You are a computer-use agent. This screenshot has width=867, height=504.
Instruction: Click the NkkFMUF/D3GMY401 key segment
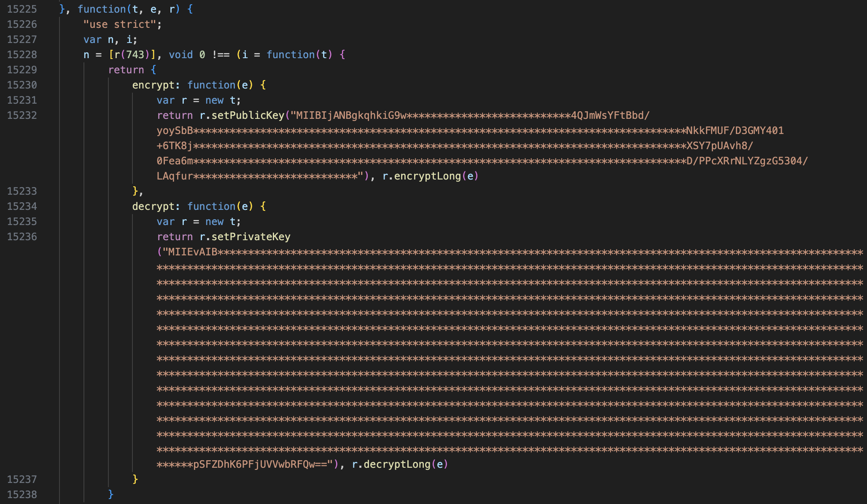point(735,131)
